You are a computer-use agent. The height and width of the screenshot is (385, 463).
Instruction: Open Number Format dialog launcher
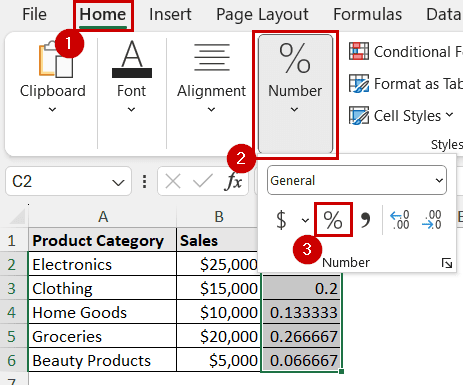[x=447, y=263]
